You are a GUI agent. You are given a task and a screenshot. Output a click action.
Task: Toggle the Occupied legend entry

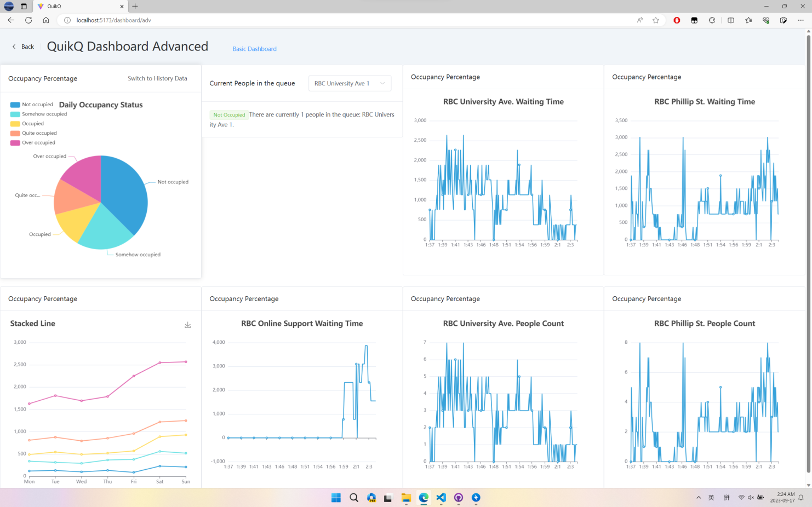(27, 124)
